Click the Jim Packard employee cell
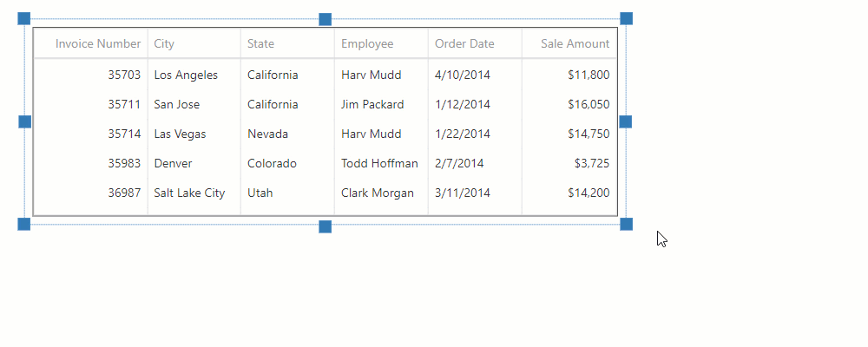Viewport: 868px width, 347px height. tap(372, 104)
